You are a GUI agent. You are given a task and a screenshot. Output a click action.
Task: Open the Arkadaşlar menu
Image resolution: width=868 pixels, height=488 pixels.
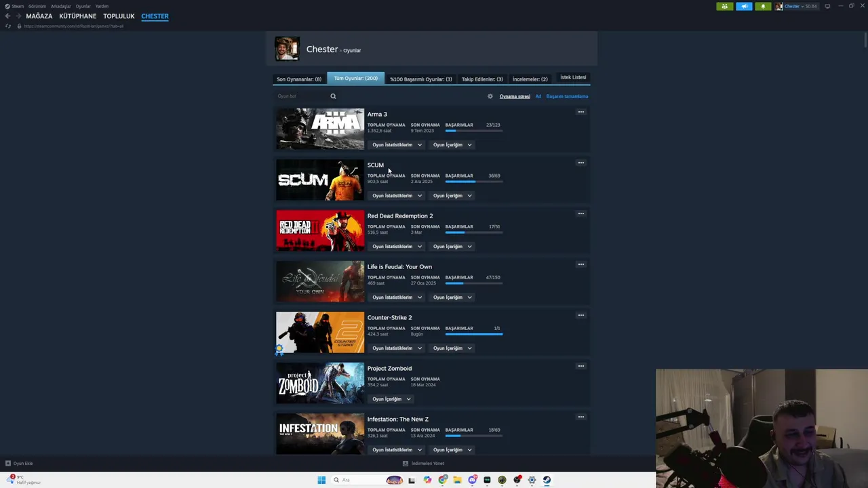(x=61, y=6)
